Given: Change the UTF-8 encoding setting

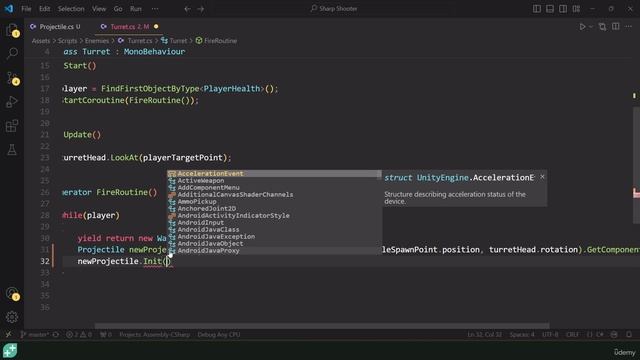Looking at the screenshot, I should point(550,335).
